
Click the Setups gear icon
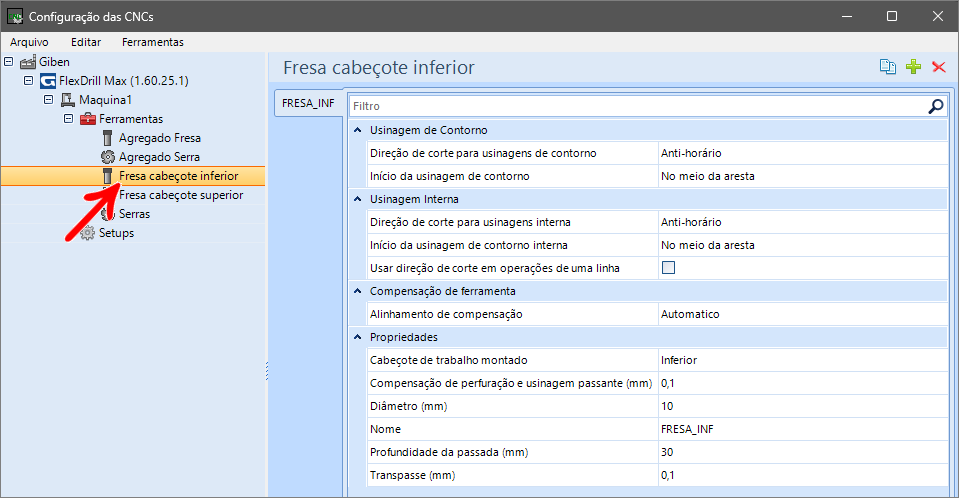(x=88, y=232)
